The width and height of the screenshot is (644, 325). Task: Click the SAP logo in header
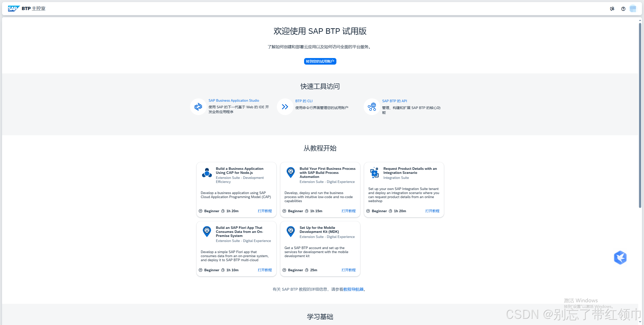point(13,9)
